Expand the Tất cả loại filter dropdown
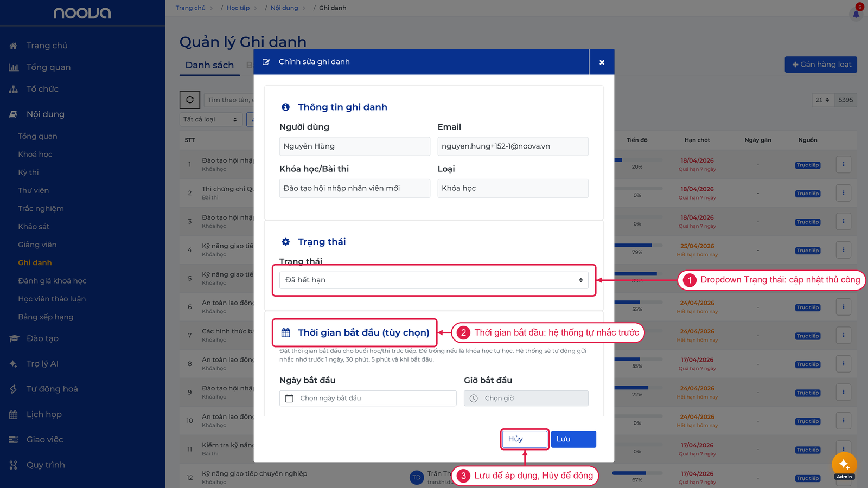868x488 pixels. tap(210, 119)
